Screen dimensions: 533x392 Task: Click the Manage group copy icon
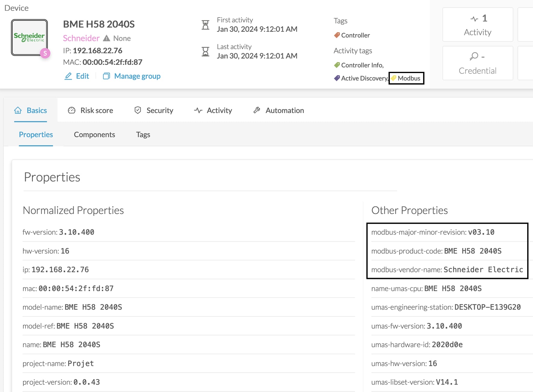106,76
